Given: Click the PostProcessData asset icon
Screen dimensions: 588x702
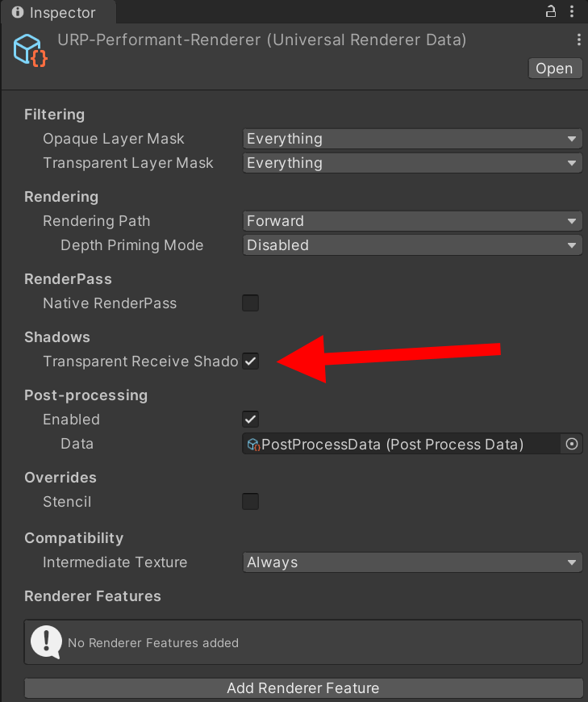Looking at the screenshot, I should tap(254, 444).
